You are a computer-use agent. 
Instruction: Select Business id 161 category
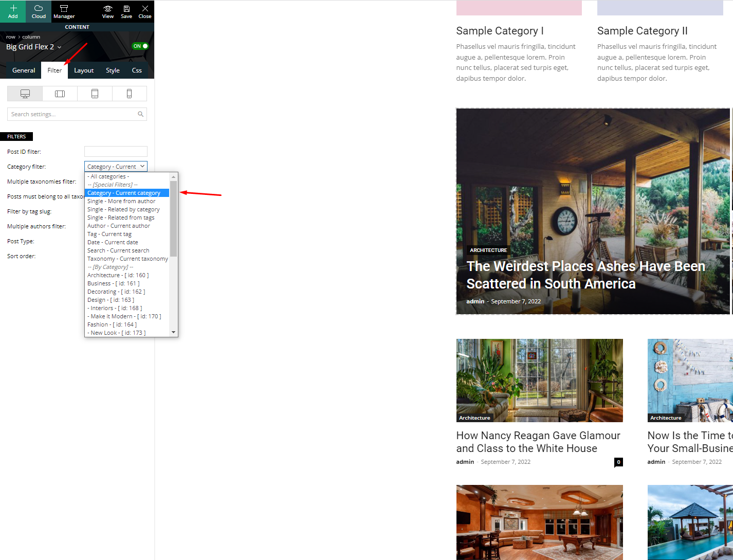127,283
